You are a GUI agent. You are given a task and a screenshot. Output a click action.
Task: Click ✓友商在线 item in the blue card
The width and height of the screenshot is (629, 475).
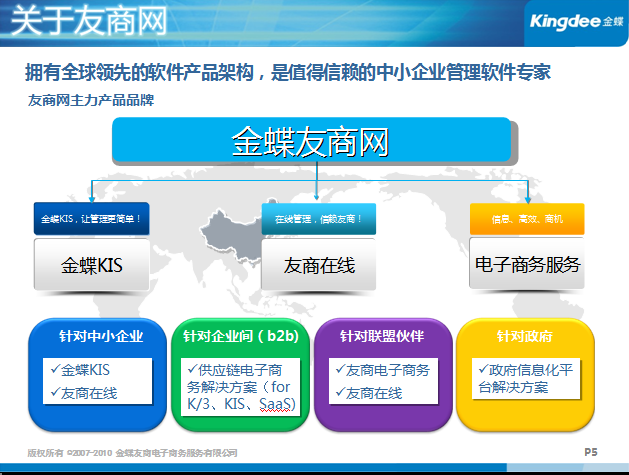pos(84,393)
